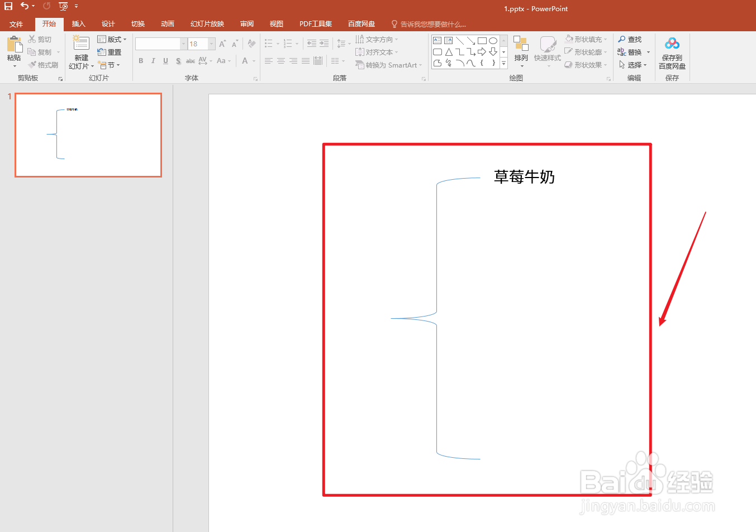Toggle justify text alignment
The width and height of the screenshot is (756, 532).
click(x=306, y=61)
